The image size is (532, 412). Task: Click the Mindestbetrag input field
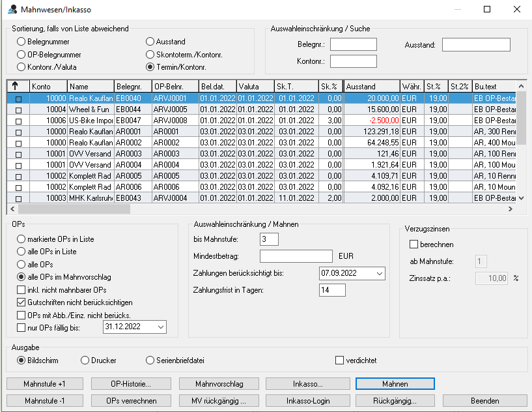(296, 256)
